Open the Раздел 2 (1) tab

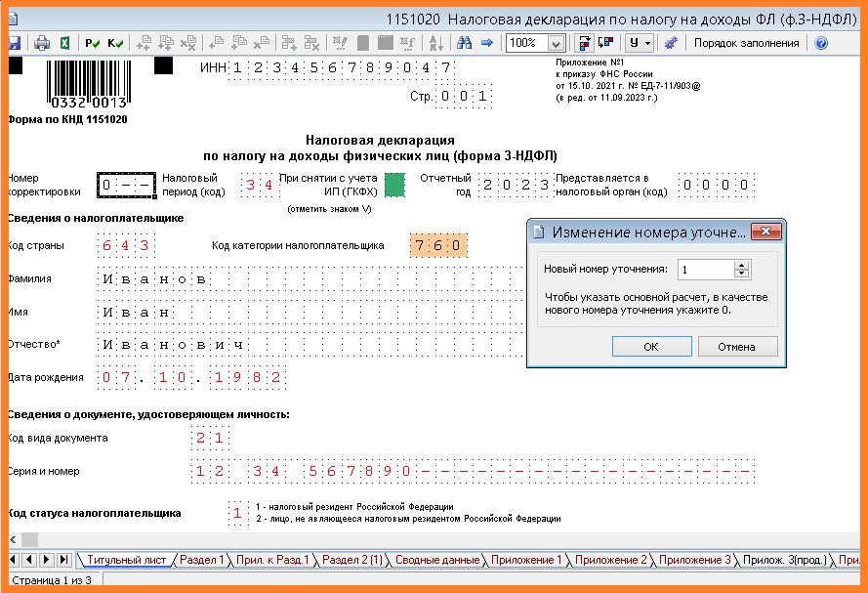[352, 560]
